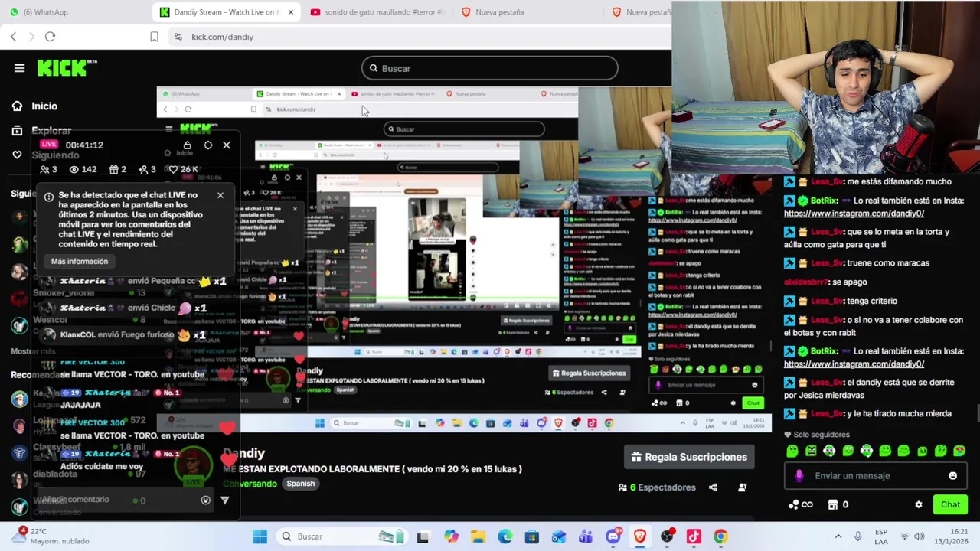Open emoji picker in comment overlay
Image resolution: width=980 pixels, height=551 pixels.
coord(205,500)
